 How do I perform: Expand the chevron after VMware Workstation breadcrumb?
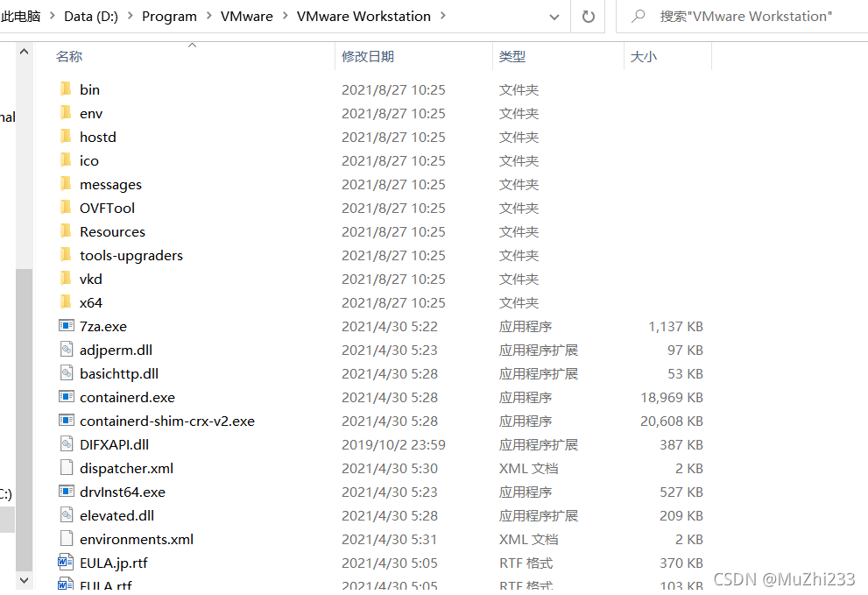click(443, 16)
